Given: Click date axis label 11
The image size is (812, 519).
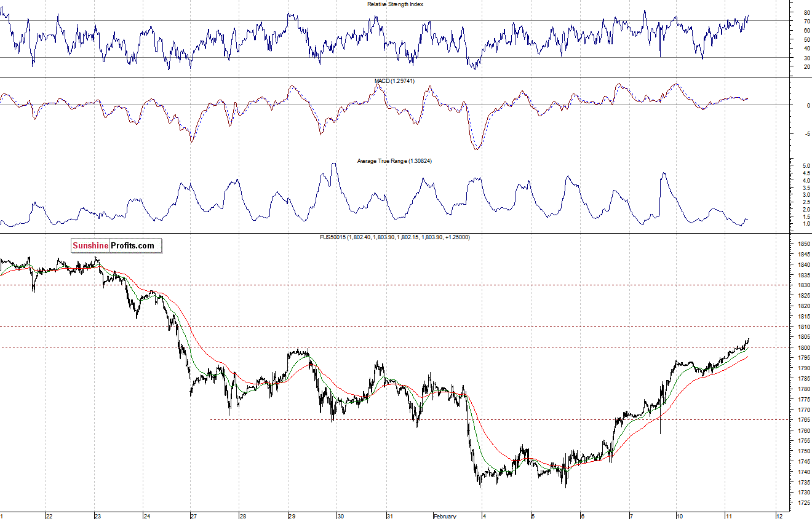Looking at the screenshot, I should point(729,516).
